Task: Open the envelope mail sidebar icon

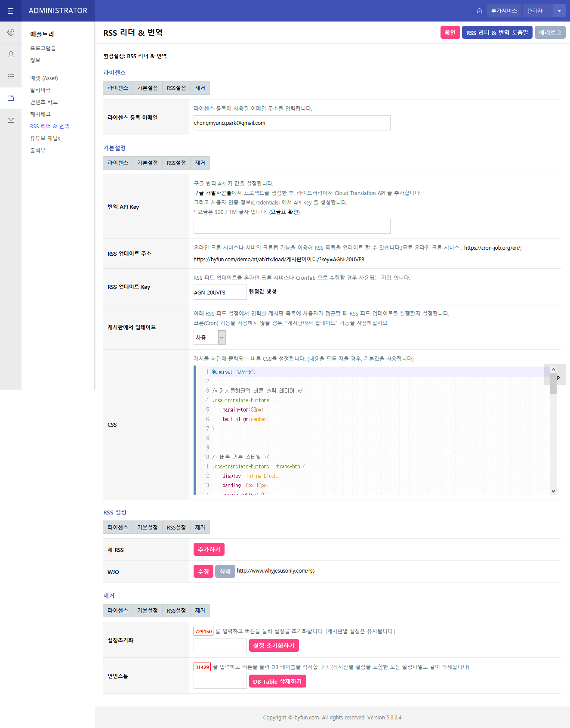Action: point(11,121)
